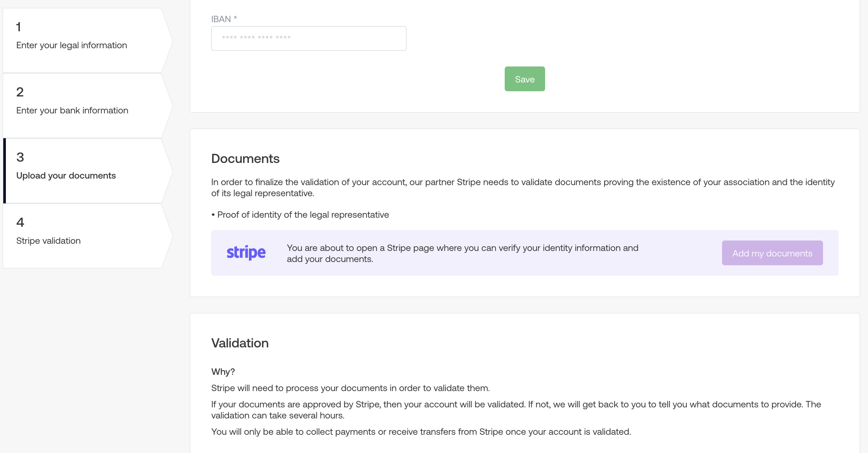The width and height of the screenshot is (868, 453).
Task: Select step 3 Upload your documents
Action: (66, 176)
